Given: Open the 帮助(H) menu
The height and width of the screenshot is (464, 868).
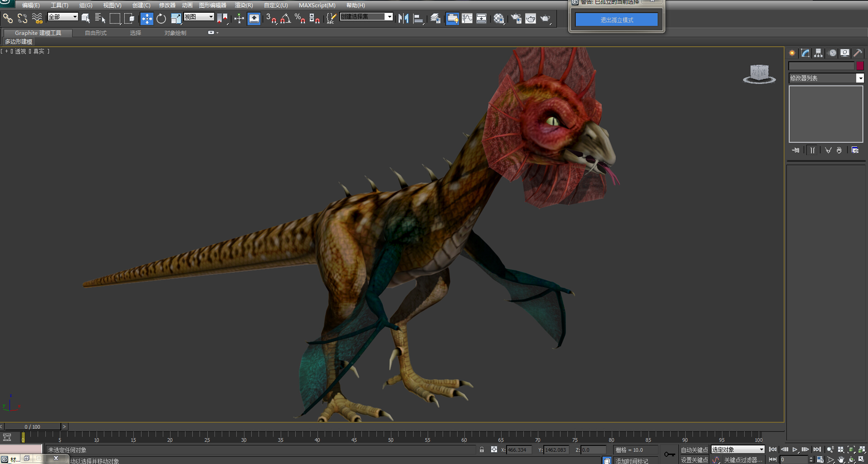Looking at the screenshot, I should [x=356, y=5].
